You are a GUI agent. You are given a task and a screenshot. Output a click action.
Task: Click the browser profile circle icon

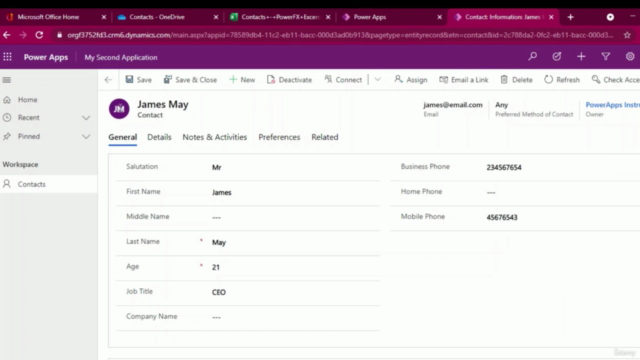610,17
